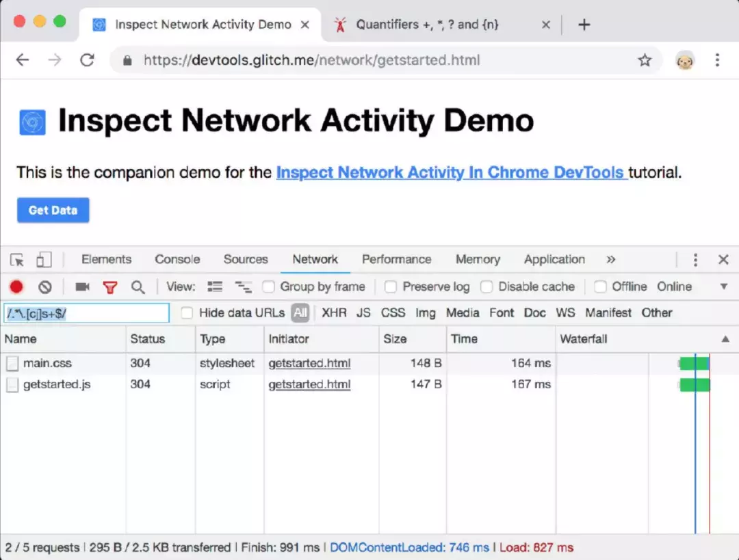Viewport: 739px width, 560px height.
Task: Open the profile avatar menu
Action: click(684, 60)
